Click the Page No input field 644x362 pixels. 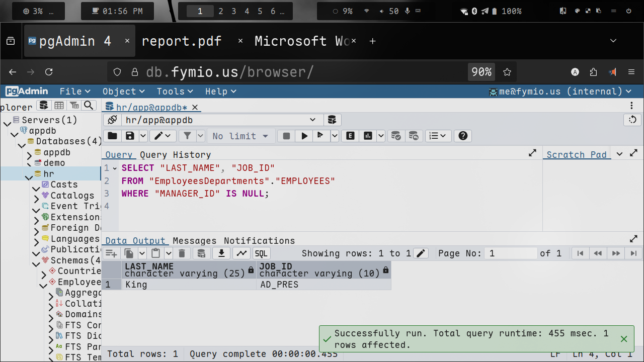tap(510, 253)
